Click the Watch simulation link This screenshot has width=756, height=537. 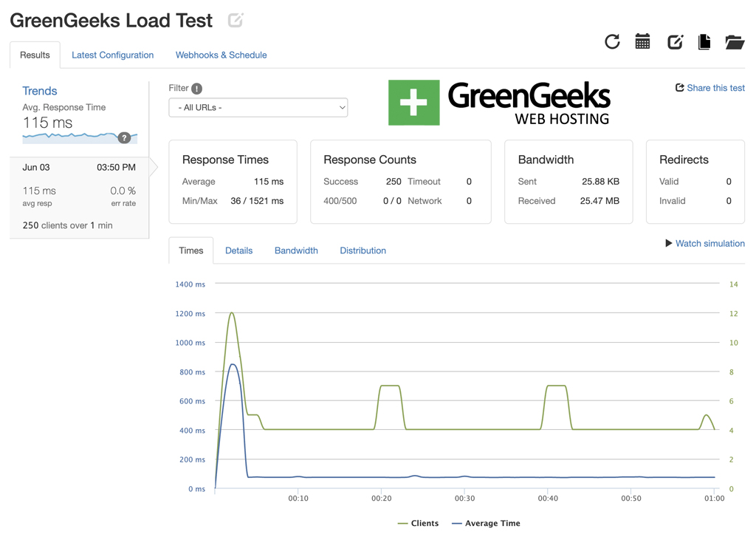point(709,243)
